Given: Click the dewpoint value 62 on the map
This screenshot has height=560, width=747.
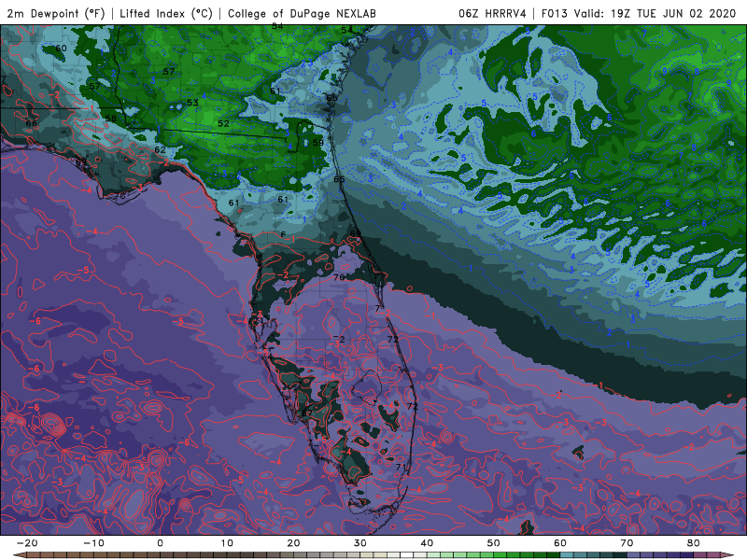Looking at the screenshot, I should tap(160, 149).
